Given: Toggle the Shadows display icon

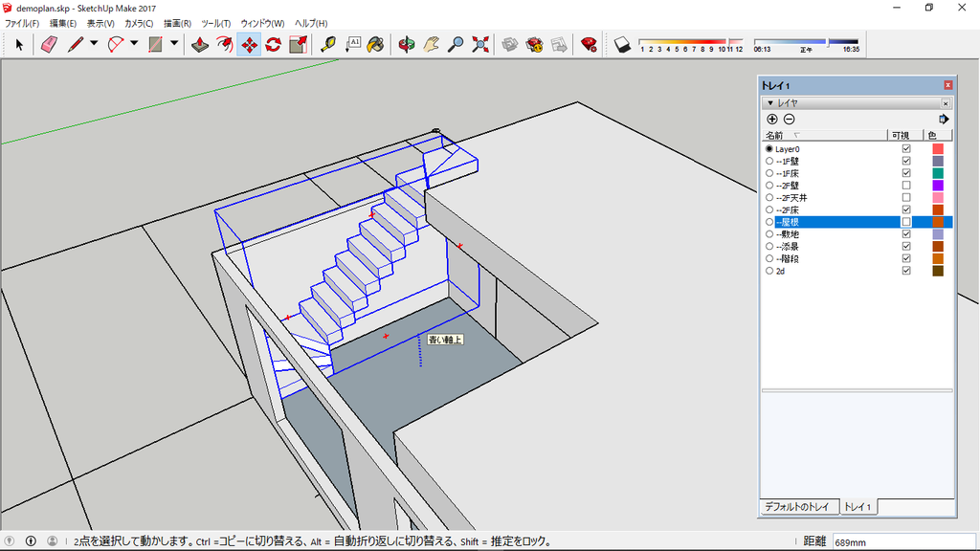Looking at the screenshot, I should (x=622, y=44).
